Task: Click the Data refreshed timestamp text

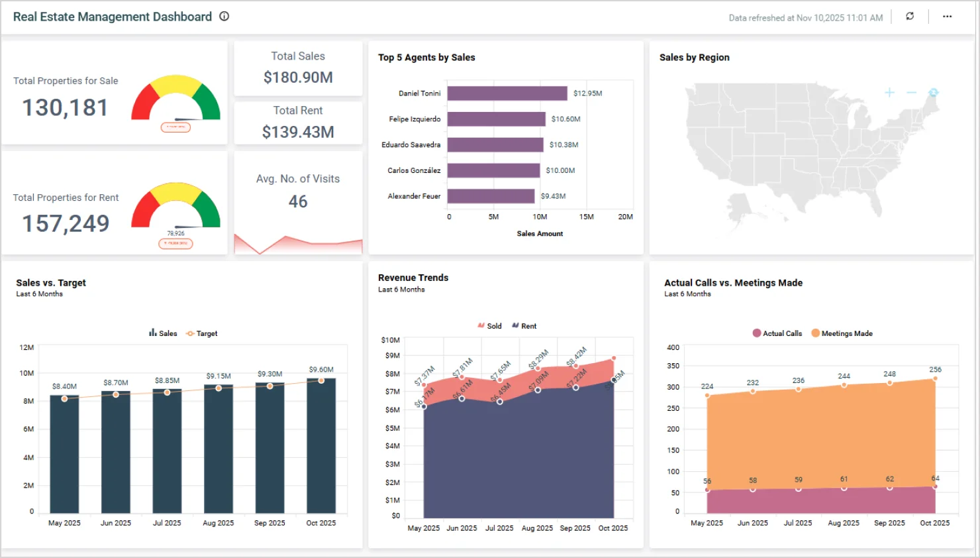Action: (x=806, y=18)
